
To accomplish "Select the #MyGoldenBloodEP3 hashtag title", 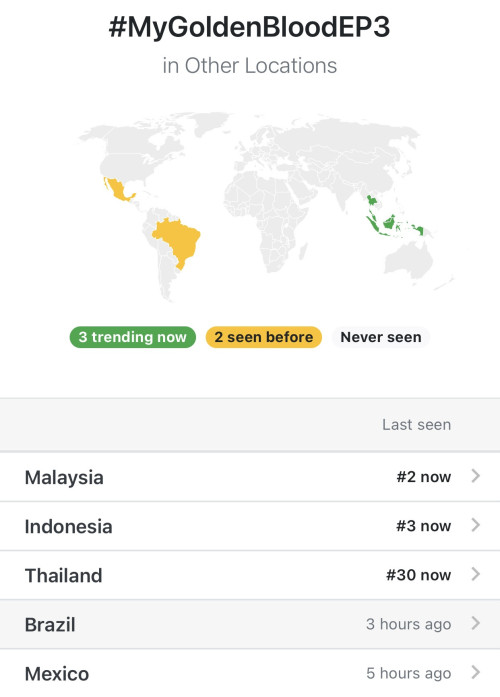I will (249, 27).
